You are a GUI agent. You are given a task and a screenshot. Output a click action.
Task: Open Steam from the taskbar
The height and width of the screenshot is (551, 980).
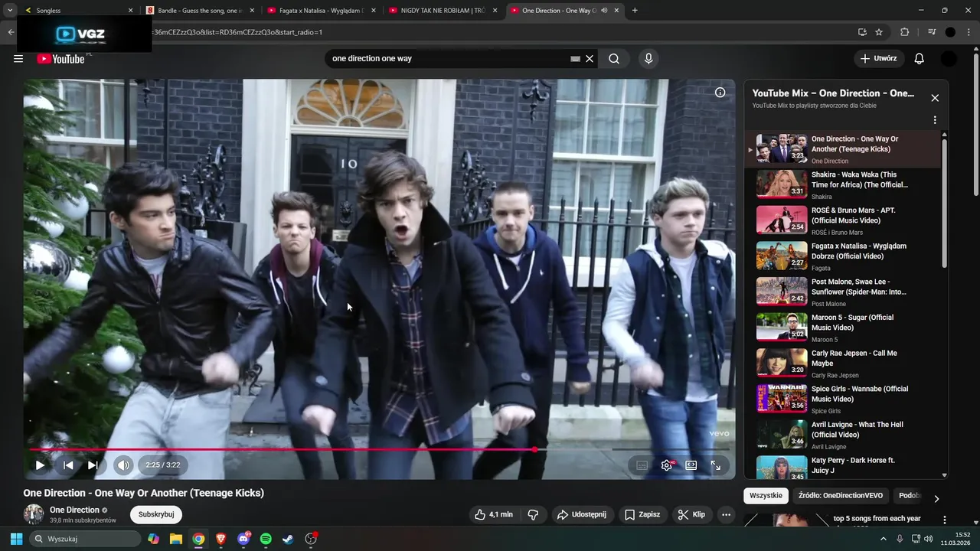coord(288,539)
